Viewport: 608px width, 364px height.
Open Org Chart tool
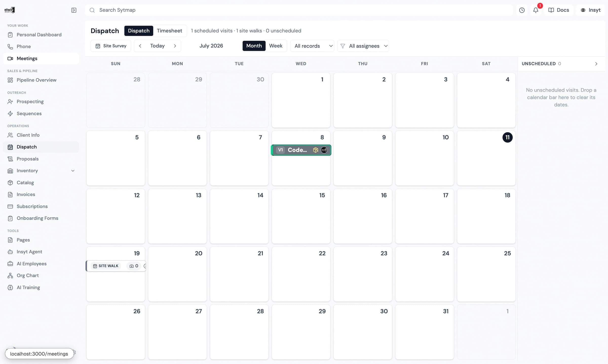(41, 276)
